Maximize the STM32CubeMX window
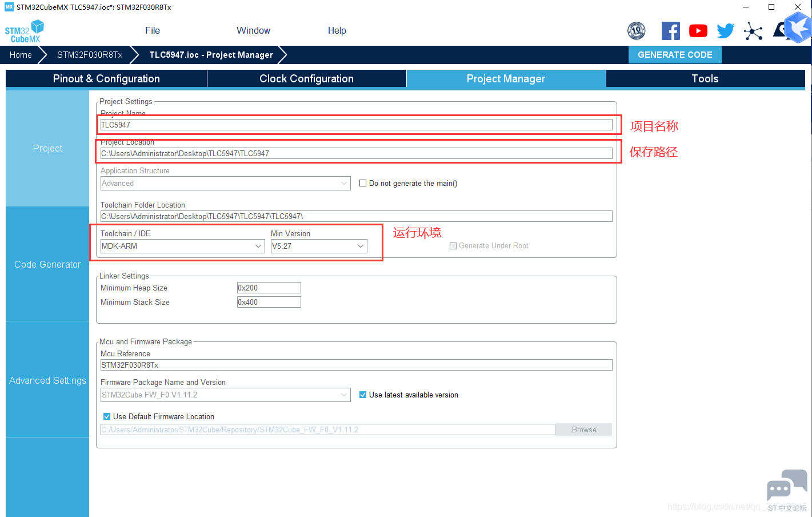The height and width of the screenshot is (517, 812). point(771,7)
